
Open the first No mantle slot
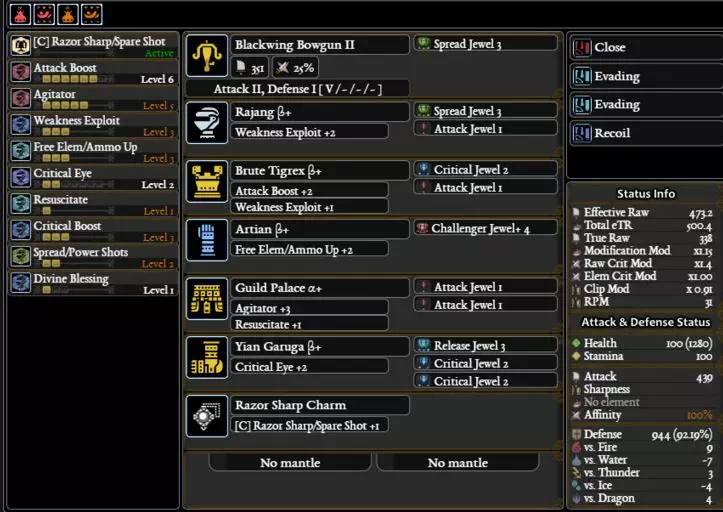click(290, 463)
